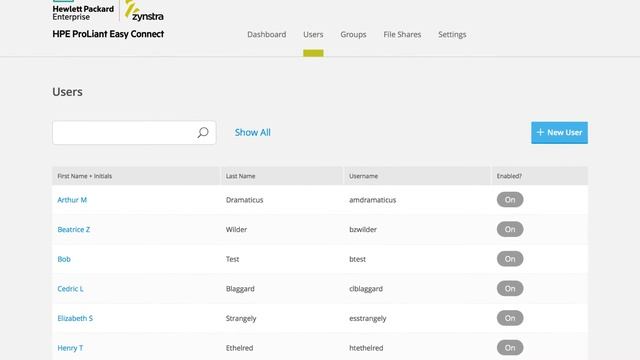Click the user search input field
The image size is (640, 360).
point(134,132)
